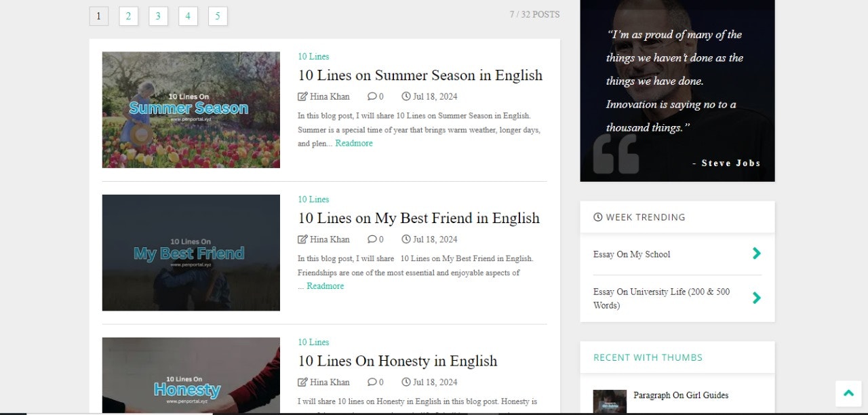The width and height of the screenshot is (868, 415).
Task: Click the clock icon on the Summer Season post
Action: (x=406, y=96)
